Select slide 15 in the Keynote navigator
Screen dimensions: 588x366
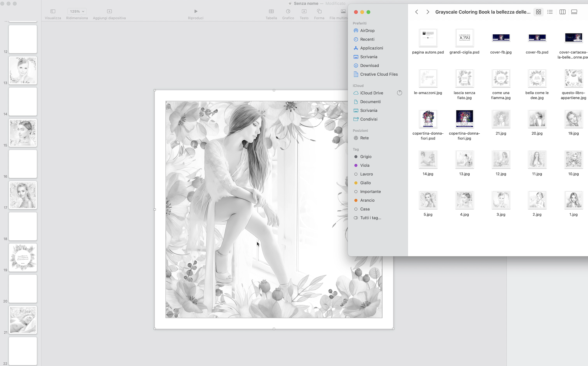[x=23, y=133]
